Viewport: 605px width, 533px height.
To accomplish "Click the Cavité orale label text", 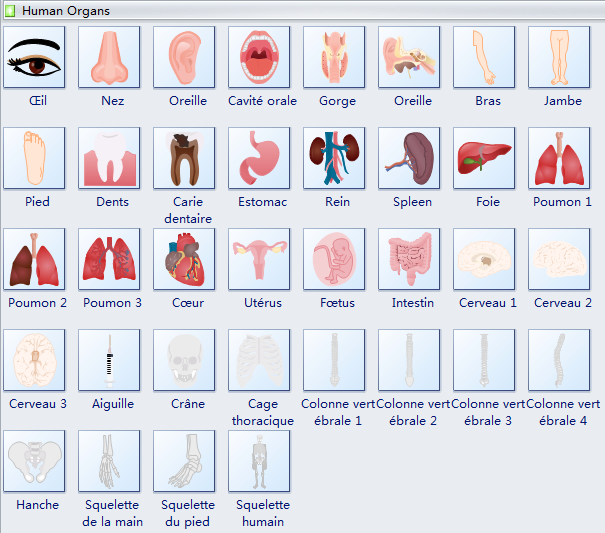I will [x=262, y=101].
